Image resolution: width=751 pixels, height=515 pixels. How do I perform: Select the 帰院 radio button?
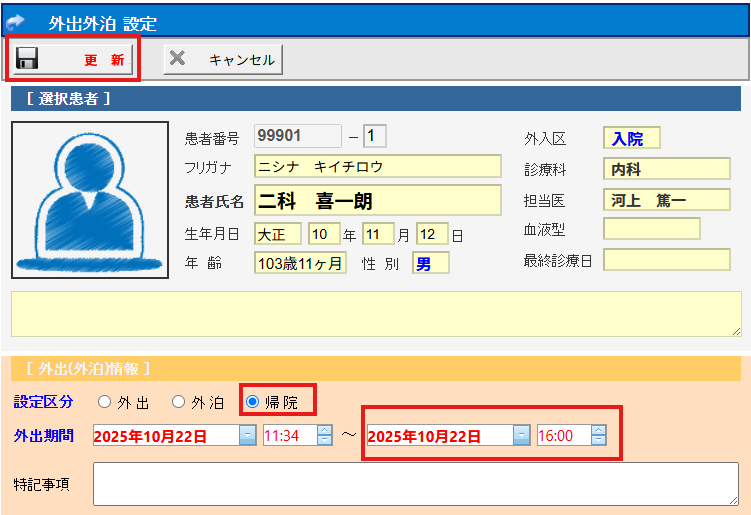[253, 402]
